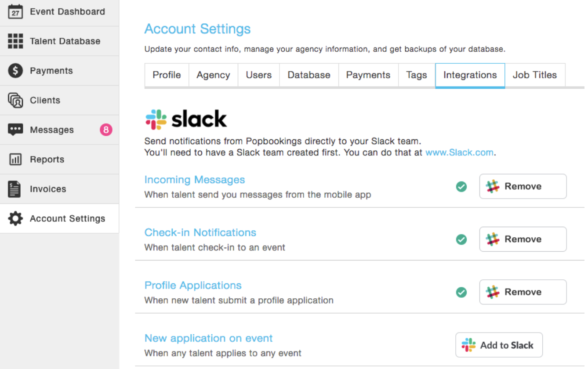Click the Invoices document icon

pyautogui.click(x=15, y=189)
